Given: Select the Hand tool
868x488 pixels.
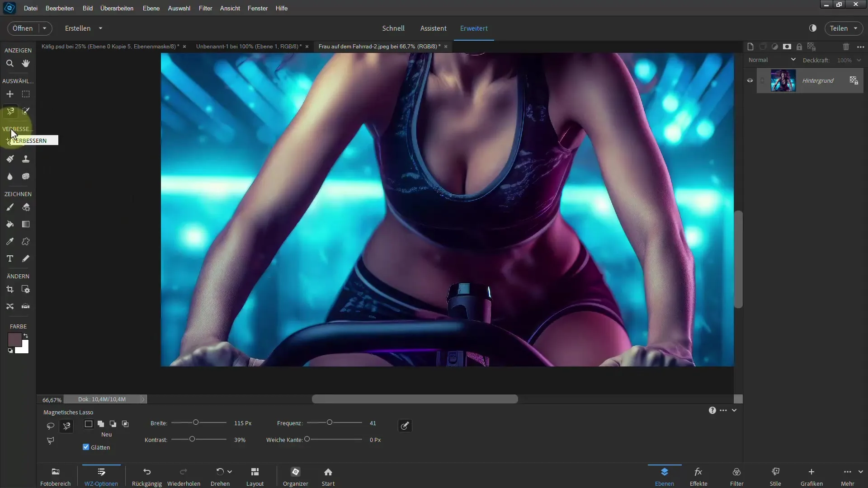Looking at the screenshot, I should coord(26,63).
